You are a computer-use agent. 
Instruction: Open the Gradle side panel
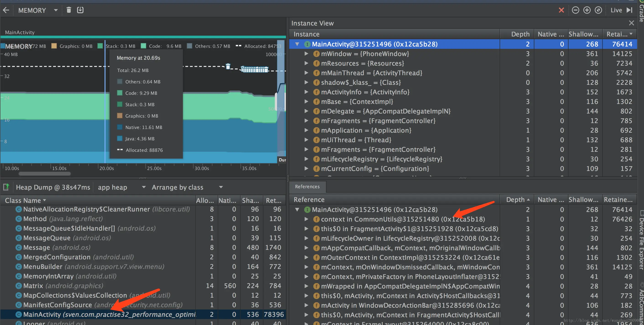[x=641, y=11]
